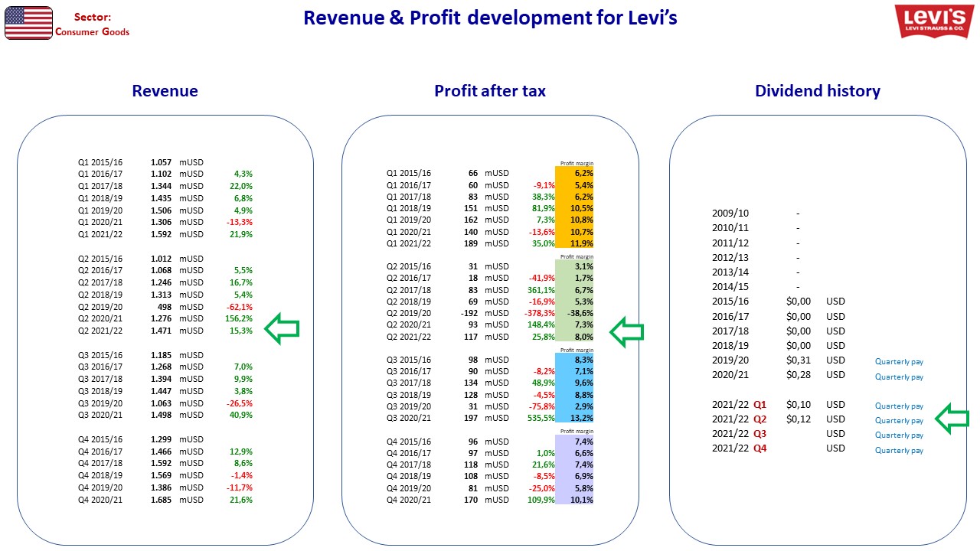Image resolution: width=980 pixels, height=551 pixels.
Task: Select the -1,4% revenue change for Q4 2018/19
Action: coord(241,475)
